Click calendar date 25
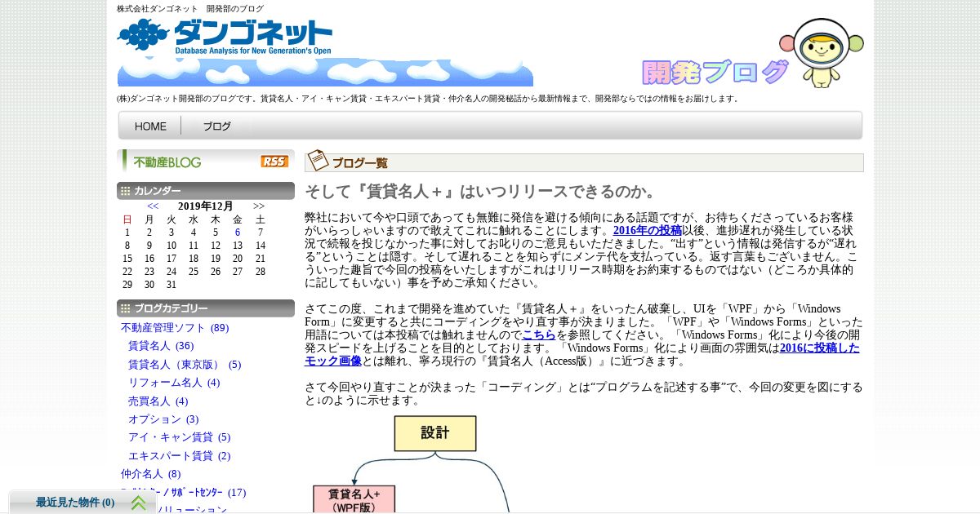Viewport: 980px width, 514px height. click(194, 272)
